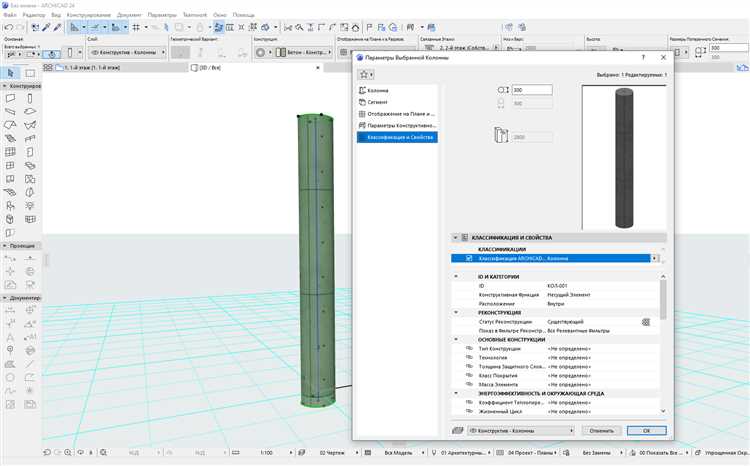Toggle the Классификация ARCHICAD checkbox
The width and height of the screenshot is (750, 466).
click(469, 258)
